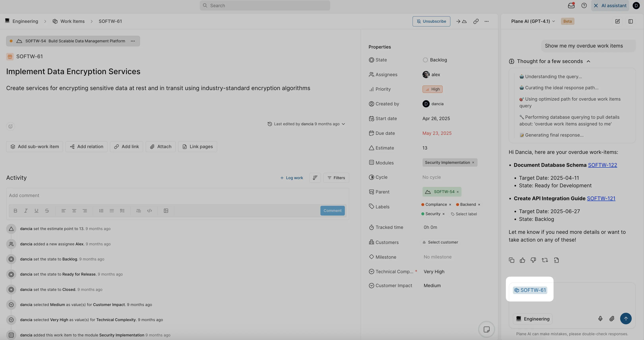644x340 pixels.
Task: Click the microphone voice input icon
Action: 600,319
